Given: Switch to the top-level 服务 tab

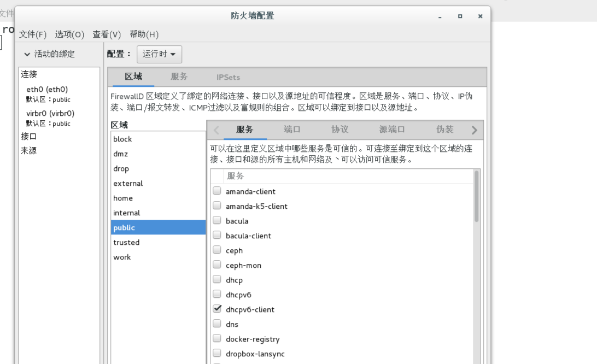Looking at the screenshot, I should (179, 77).
